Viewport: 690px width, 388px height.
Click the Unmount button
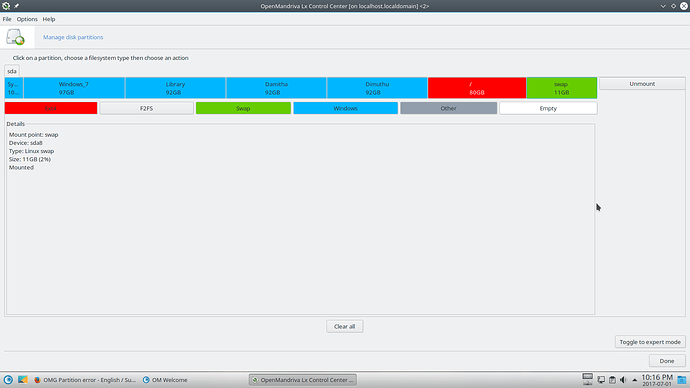pyautogui.click(x=642, y=84)
